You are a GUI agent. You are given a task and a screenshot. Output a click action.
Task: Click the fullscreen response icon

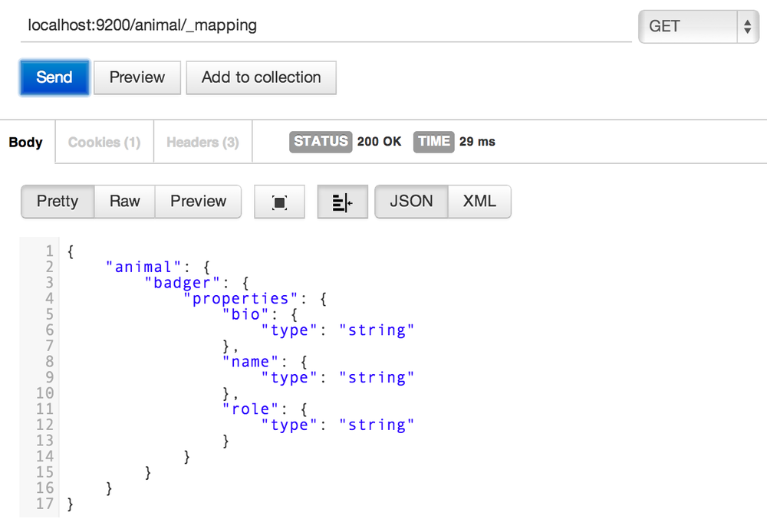click(279, 202)
